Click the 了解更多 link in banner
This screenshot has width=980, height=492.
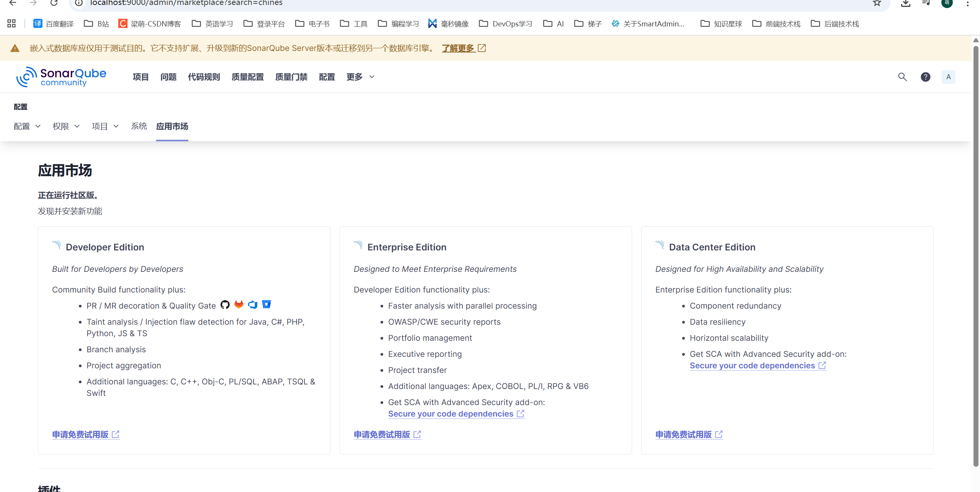(464, 48)
